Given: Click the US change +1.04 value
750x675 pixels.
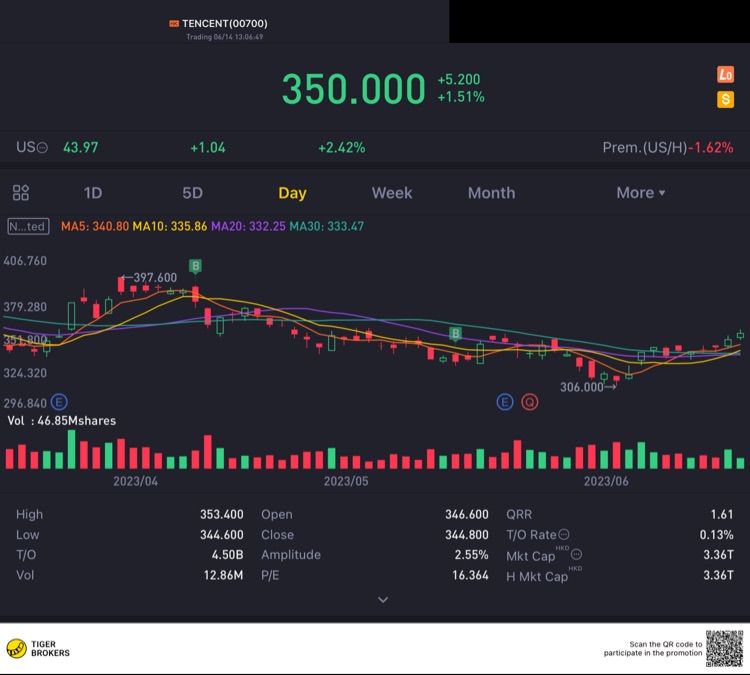Looking at the screenshot, I should tap(208, 148).
